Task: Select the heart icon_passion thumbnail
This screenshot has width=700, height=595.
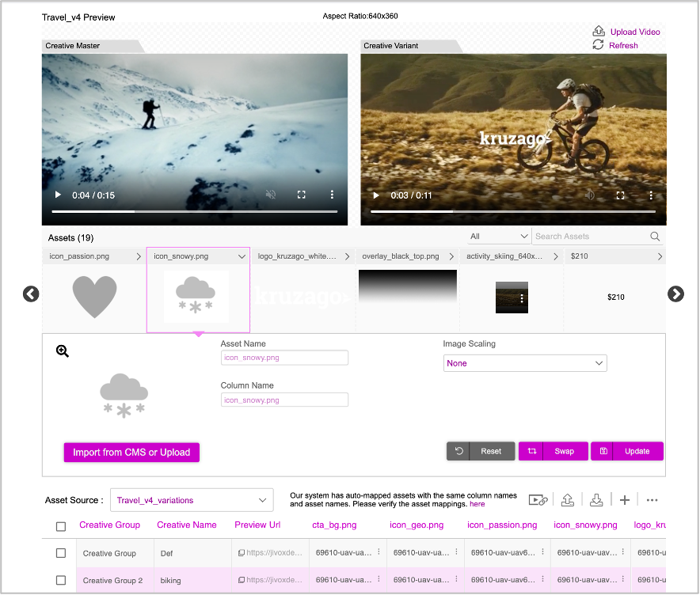Action: tap(95, 297)
